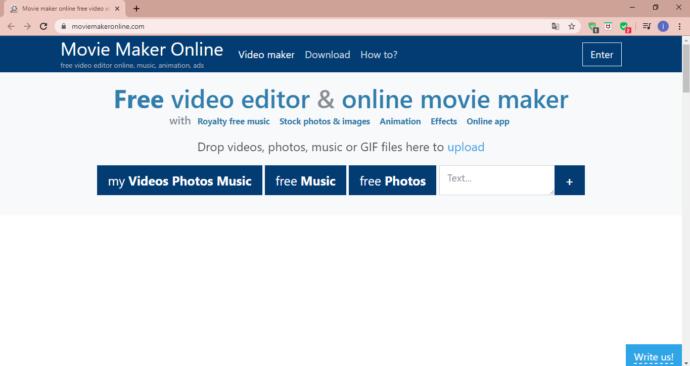This screenshot has height=366, width=690.
Task: Add text with the plus button
Action: (x=569, y=180)
